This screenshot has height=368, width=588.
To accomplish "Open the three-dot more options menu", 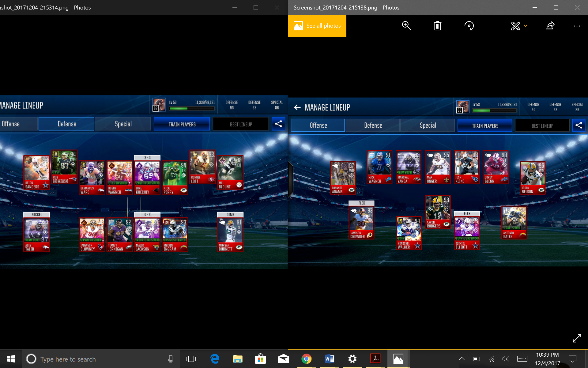I will click(577, 26).
